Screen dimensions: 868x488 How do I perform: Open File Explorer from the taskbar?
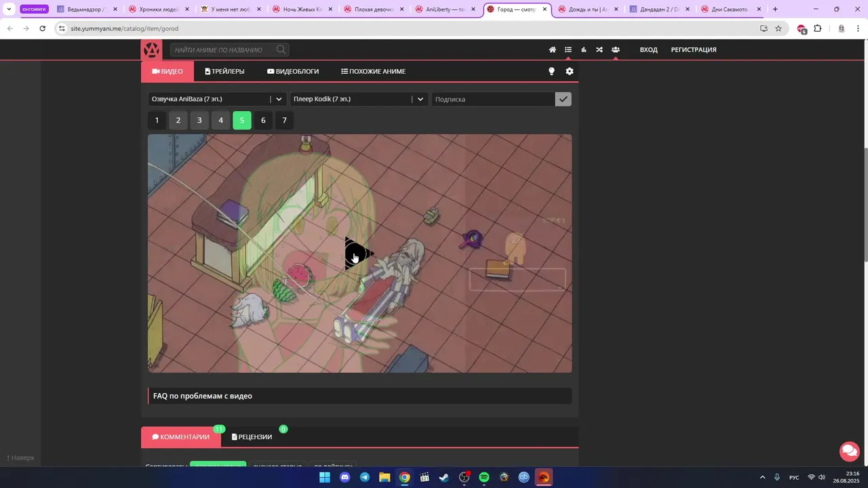coord(384,477)
